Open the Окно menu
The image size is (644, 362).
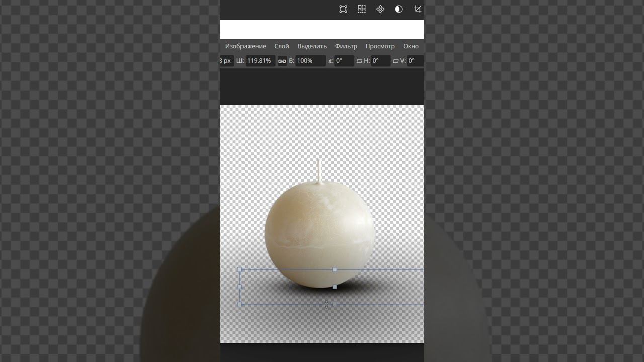411,46
